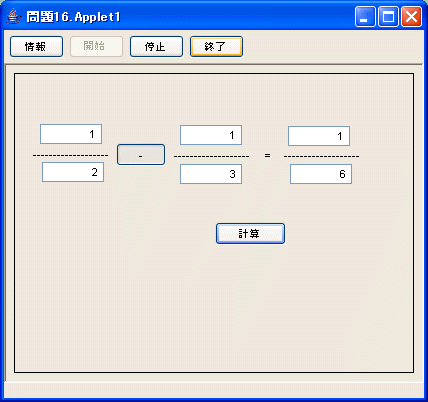
Task: Open the 情報 info button
Action: point(36,47)
